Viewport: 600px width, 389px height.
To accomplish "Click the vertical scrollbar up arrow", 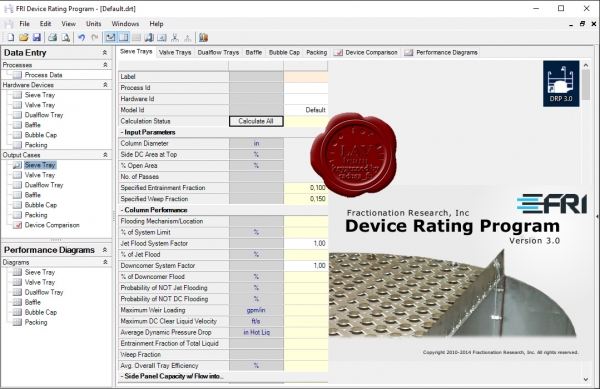I will tap(586, 65).
